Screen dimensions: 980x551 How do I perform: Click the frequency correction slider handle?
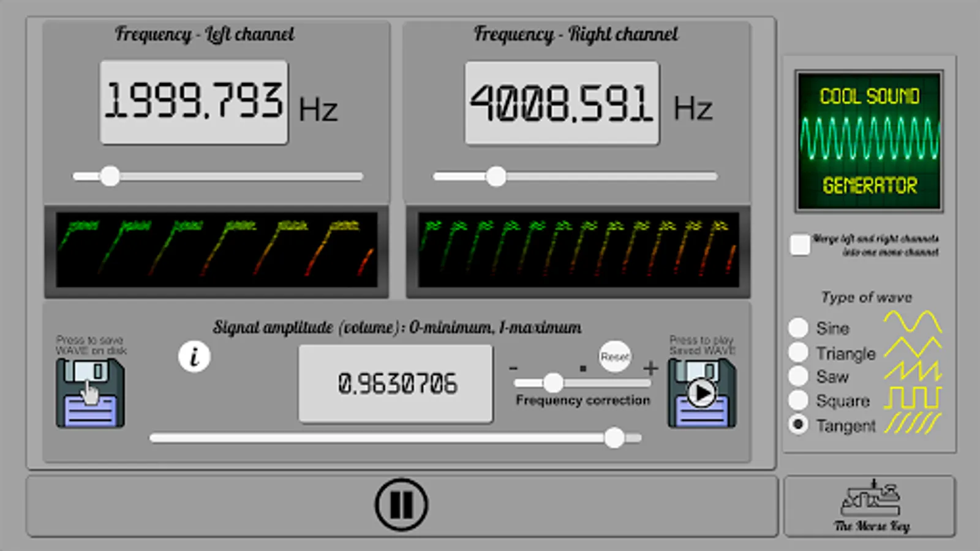[x=553, y=383]
